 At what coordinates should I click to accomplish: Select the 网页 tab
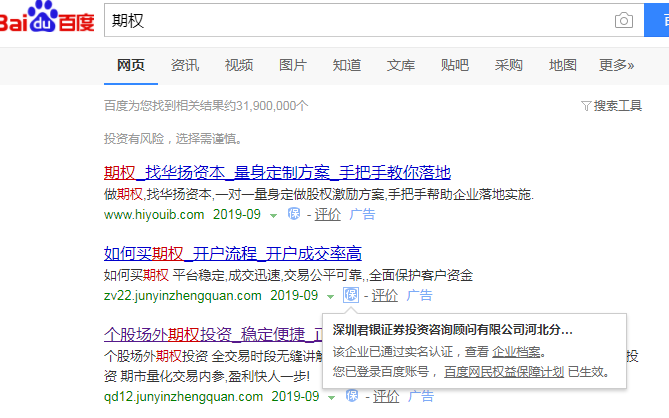tap(131, 65)
